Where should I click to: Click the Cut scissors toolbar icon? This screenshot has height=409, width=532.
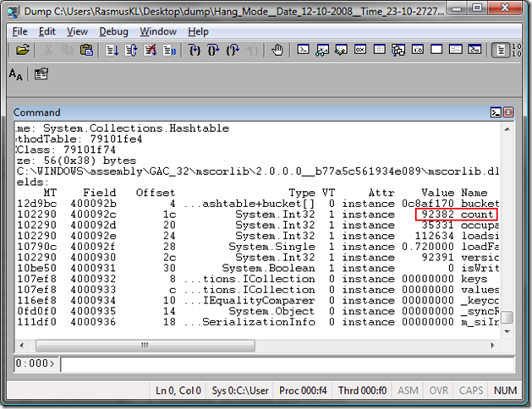[x=48, y=50]
